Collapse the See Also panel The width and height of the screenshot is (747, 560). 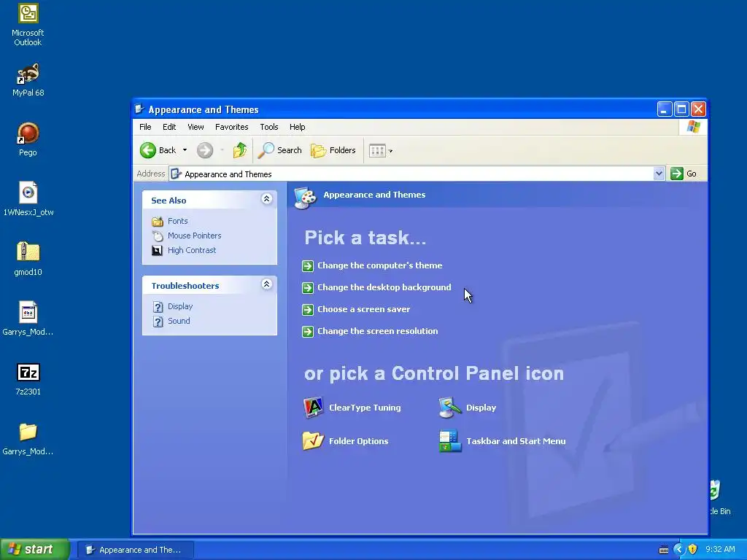267,199
